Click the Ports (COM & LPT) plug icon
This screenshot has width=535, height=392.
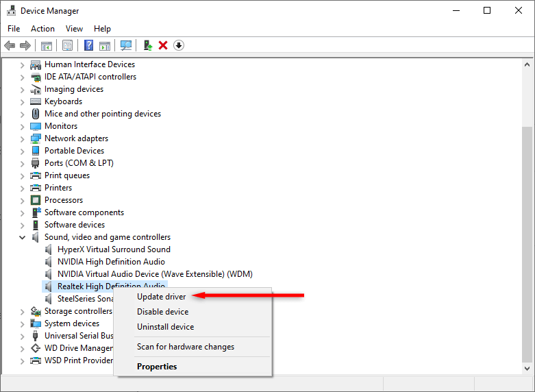pyautogui.click(x=36, y=163)
